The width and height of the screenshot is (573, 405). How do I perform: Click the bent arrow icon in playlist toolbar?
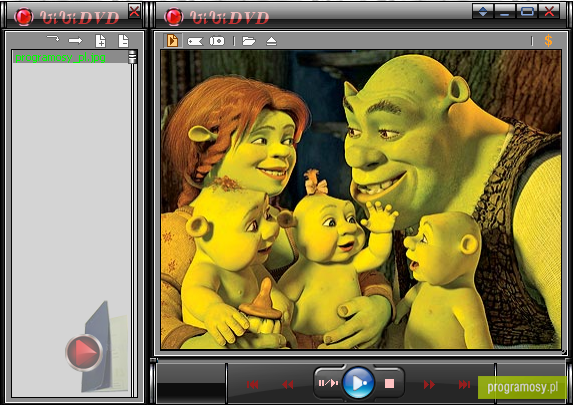pyautogui.click(x=53, y=39)
